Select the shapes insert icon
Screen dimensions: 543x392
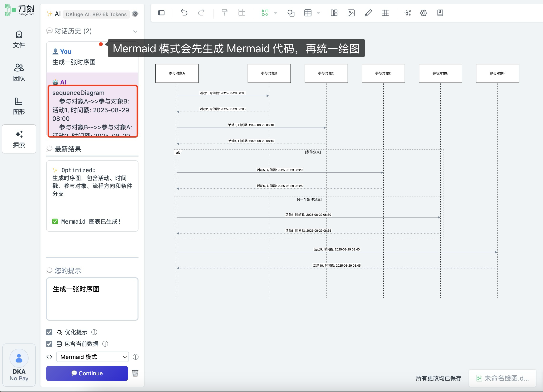(x=291, y=13)
